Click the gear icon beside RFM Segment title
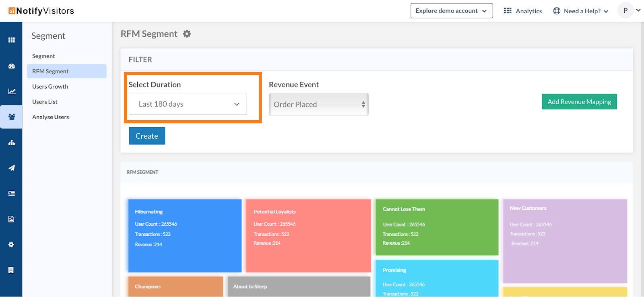Image resolution: width=644 pixels, height=297 pixels. (187, 34)
